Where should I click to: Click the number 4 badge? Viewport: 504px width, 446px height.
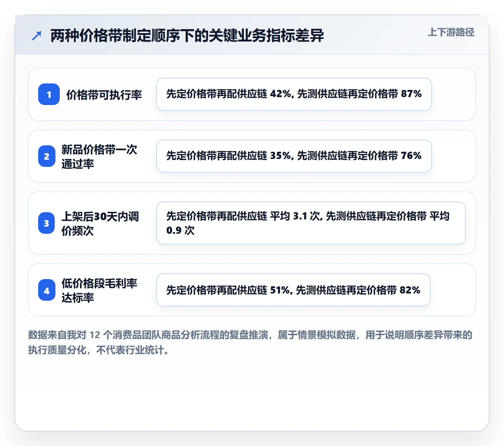pyautogui.click(x=47, y=290)
